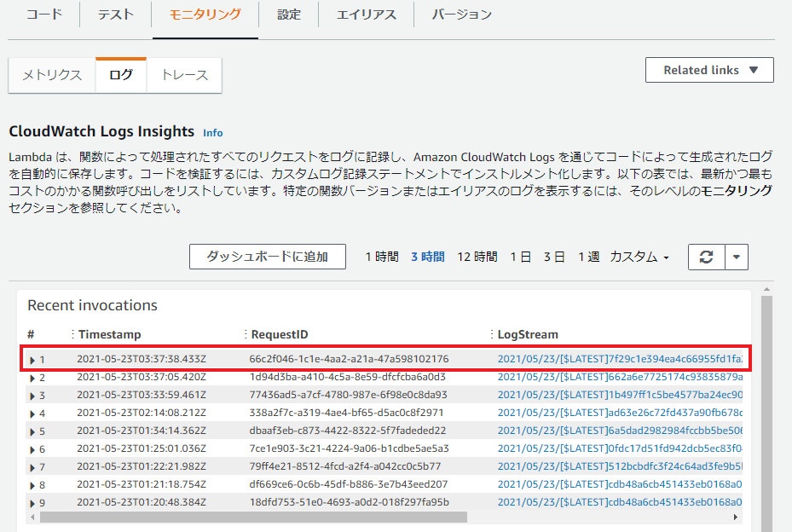The width and height of the screenshot is (792, 532).
Task: Open the コード tab
Action: pos(44,14)
